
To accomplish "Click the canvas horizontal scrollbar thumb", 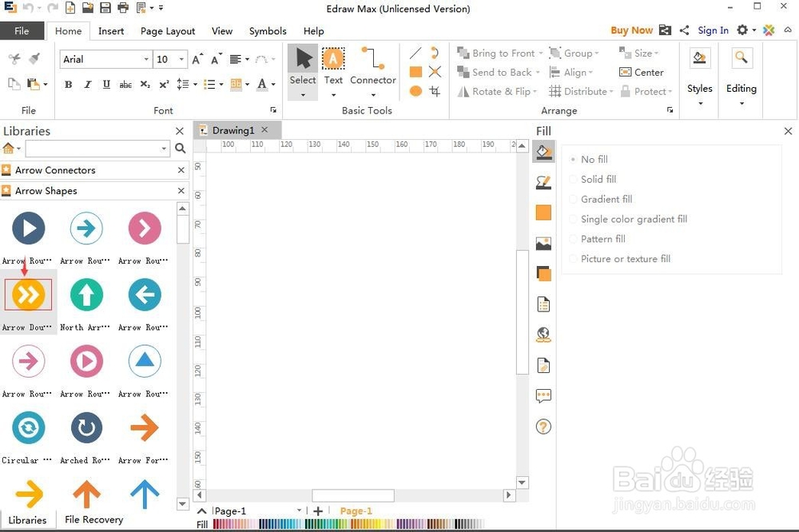I will [x=353, y=495].
